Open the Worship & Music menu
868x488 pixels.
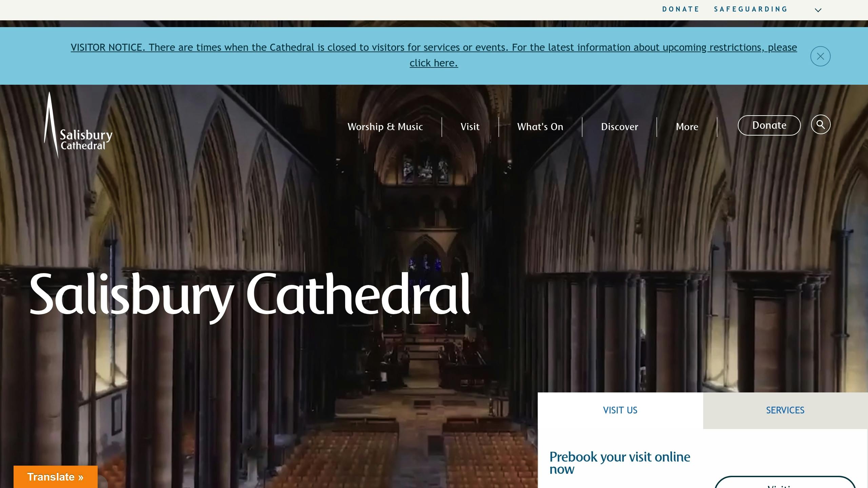385,127
